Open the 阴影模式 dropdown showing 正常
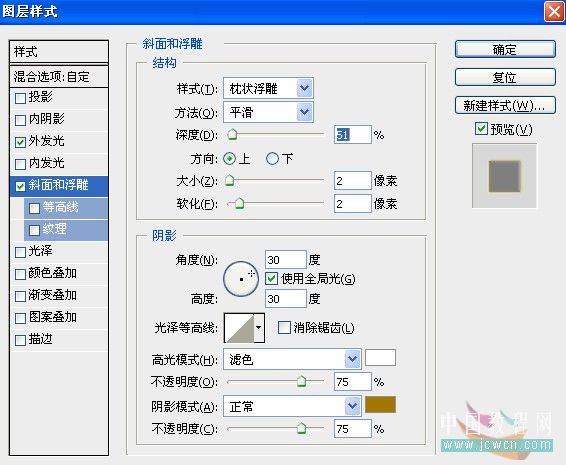Image resolution: width=566 pixels, height=465 pixels. [x=292, y=406]
